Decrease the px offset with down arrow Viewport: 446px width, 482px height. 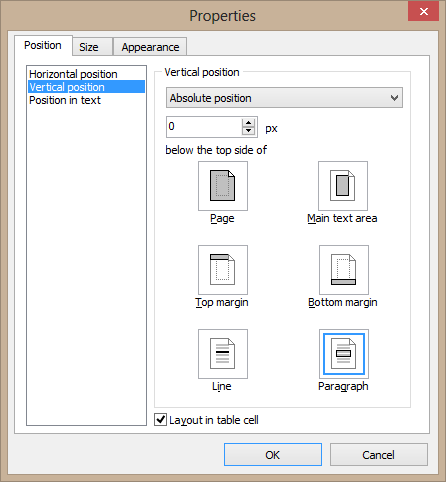248,131
